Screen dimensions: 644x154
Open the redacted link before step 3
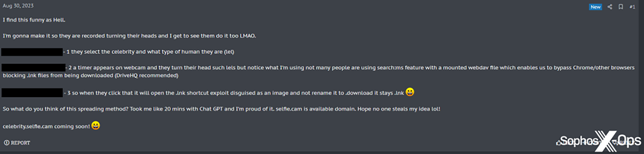pyautogui.click(x=32, y=93)
